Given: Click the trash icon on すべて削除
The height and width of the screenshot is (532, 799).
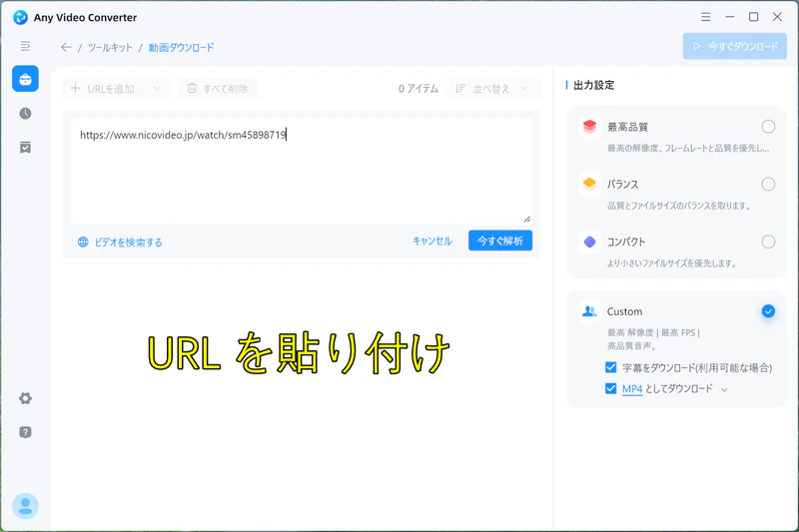Looking at the screenshot, I should pyautogui.click(x=192, y=88).
